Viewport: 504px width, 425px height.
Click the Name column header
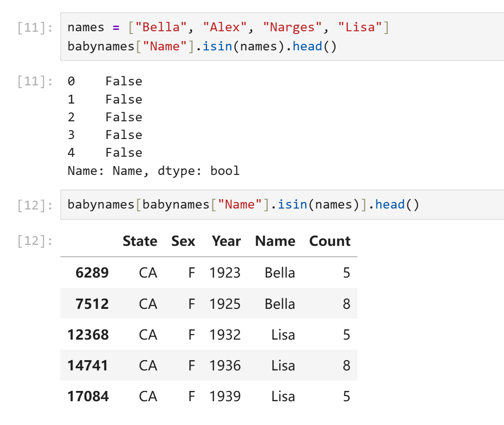tap(275, 241)
